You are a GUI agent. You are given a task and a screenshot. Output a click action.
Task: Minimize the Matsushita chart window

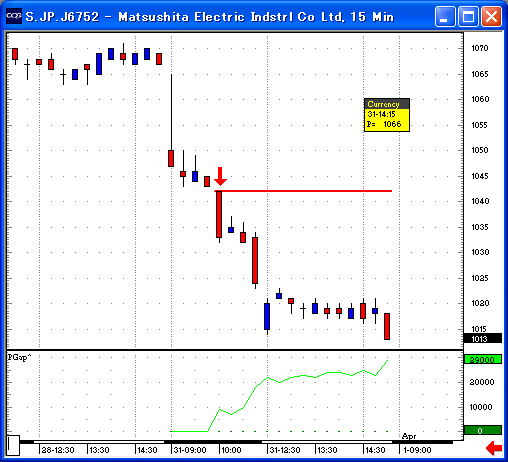coord(445,16)
